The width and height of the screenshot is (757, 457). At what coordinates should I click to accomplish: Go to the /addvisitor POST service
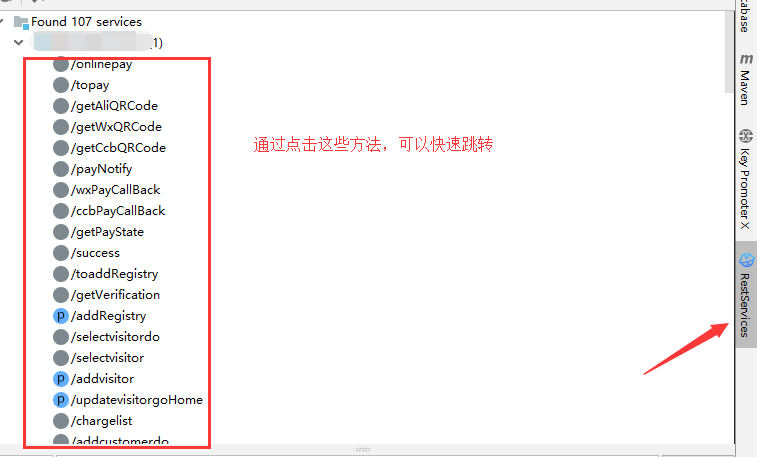click(x=102, y=379)
